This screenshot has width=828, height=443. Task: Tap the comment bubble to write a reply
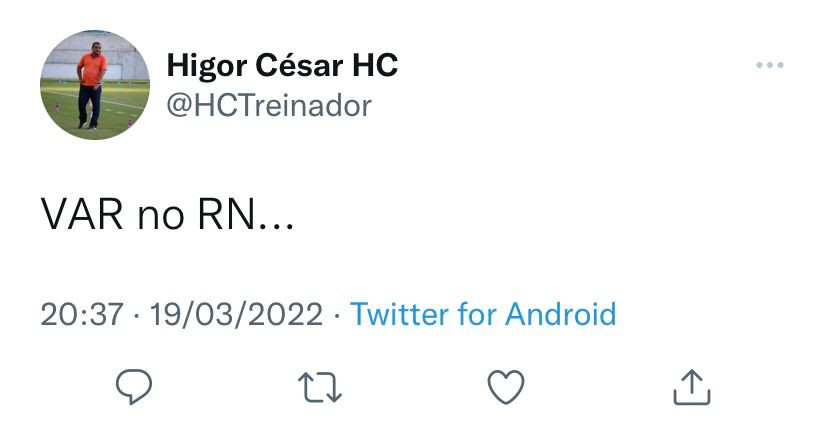tap(134, 387)
